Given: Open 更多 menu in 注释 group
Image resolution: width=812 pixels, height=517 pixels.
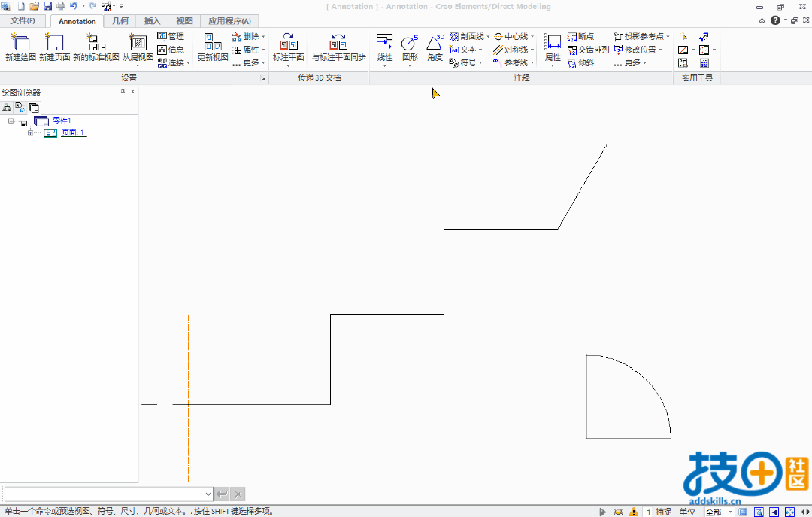Looking at the screenshot, I should (630, 62).
